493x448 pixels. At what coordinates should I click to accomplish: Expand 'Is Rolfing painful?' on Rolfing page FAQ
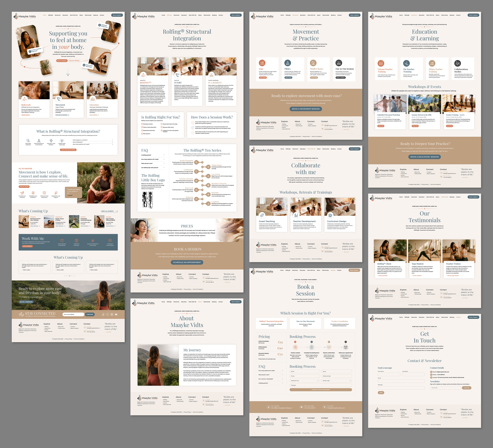coord(153,155)
